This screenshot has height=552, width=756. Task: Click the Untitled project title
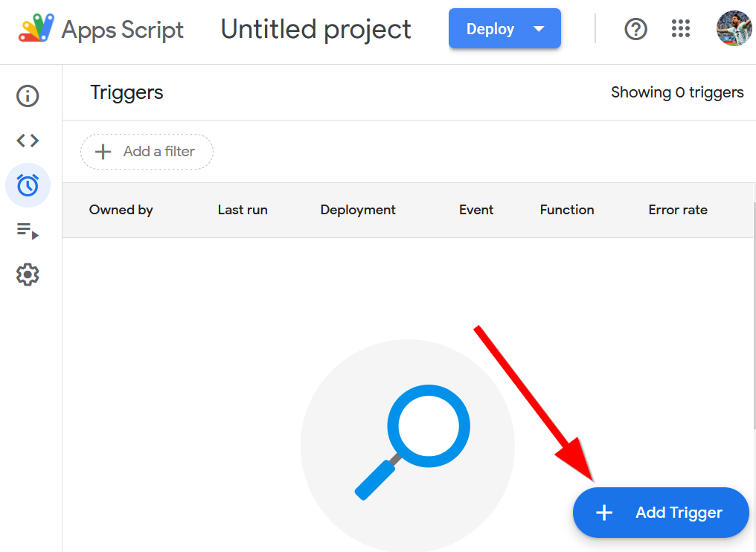315,29
